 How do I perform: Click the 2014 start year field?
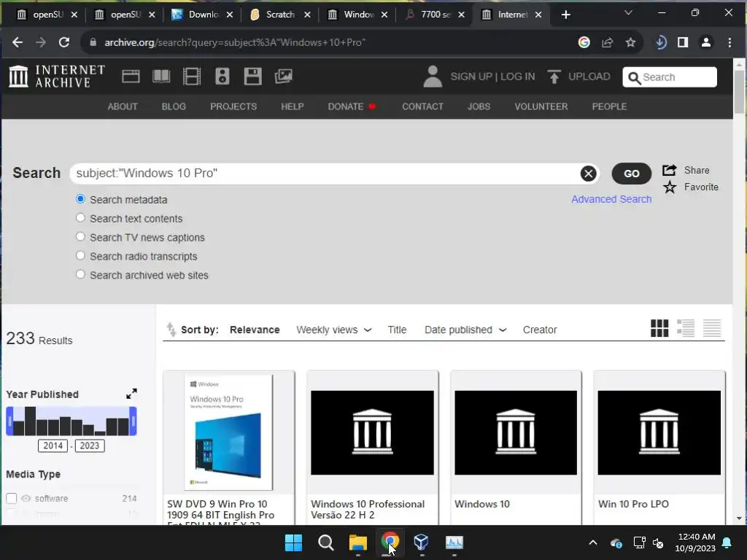pyautogui.click(x=53, y=446)
